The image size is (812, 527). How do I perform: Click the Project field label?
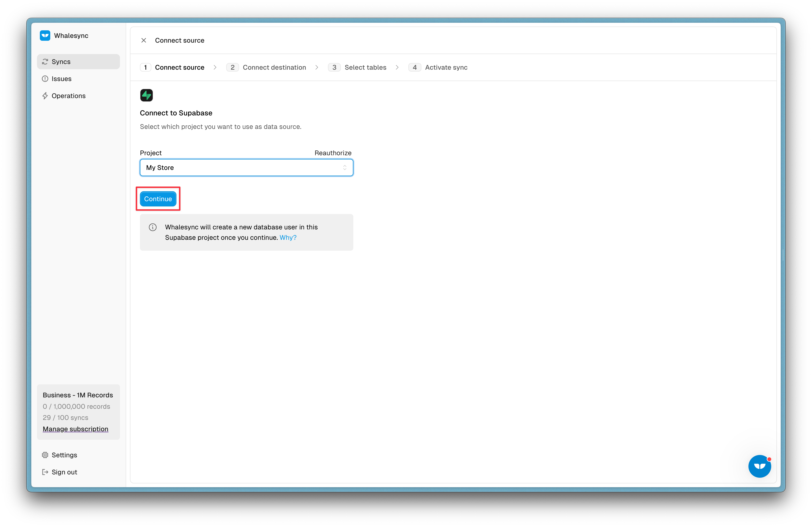(x=151, y=153)
